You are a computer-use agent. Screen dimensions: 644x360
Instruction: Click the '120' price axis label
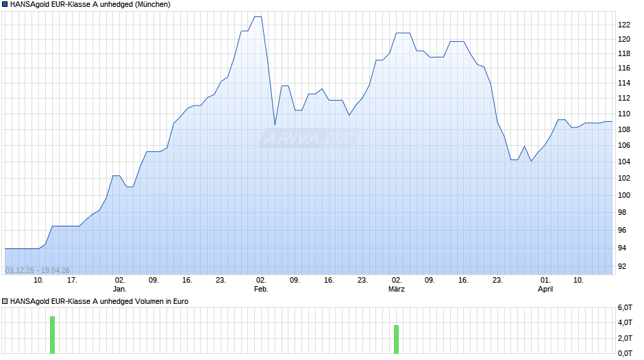pos(624,40)
